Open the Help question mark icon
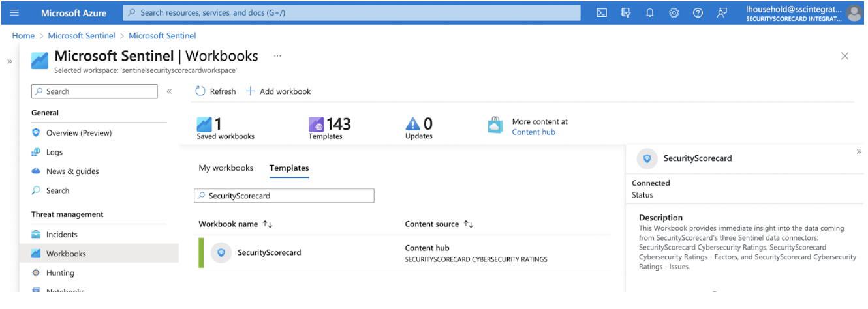The width and height of the screenshot is (868, 309). (x=698, y=13)
